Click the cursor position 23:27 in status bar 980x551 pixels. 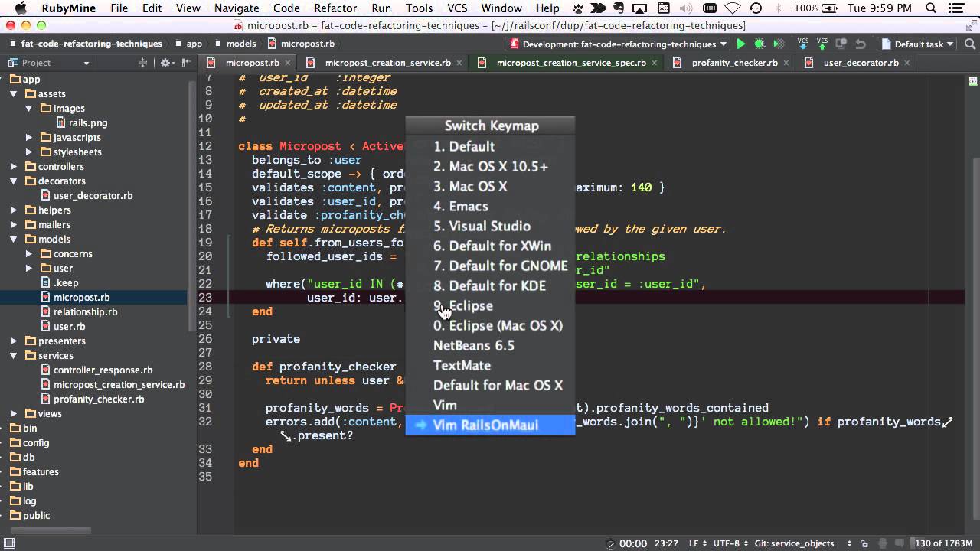665,543
